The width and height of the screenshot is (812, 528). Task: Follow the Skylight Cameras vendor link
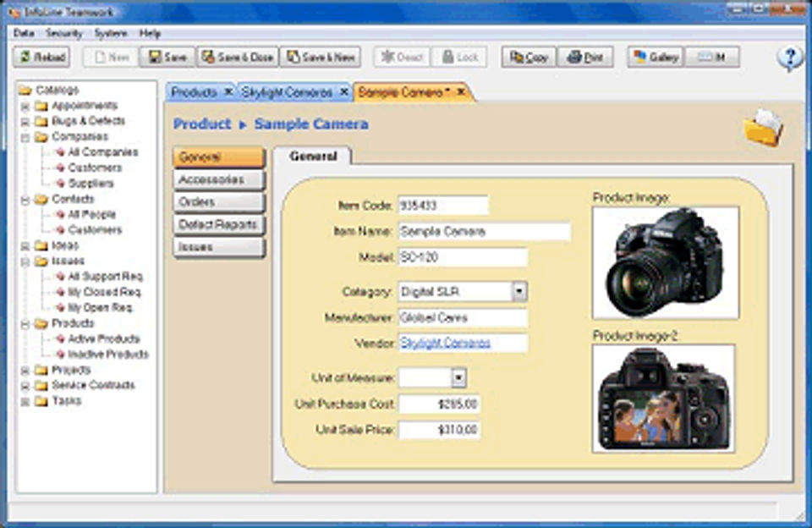click(445, 343)
